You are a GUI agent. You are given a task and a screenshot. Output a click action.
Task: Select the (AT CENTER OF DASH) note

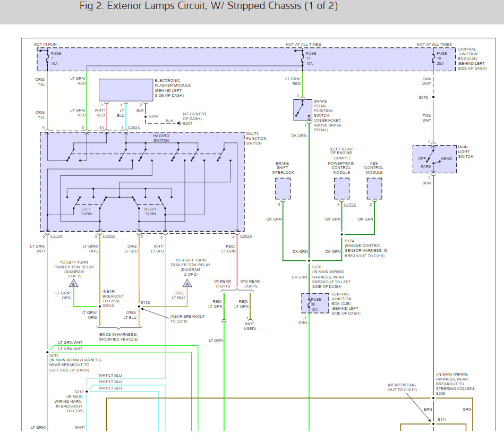click(194, 116)
